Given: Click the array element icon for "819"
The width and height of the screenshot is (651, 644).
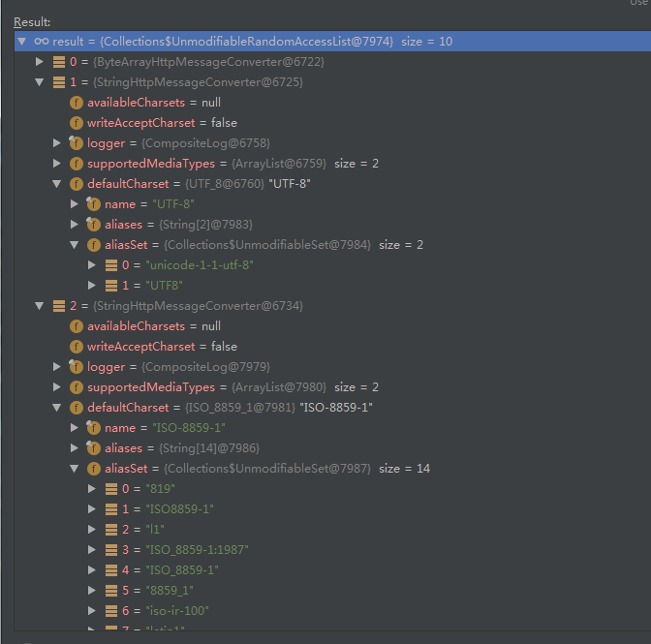Looking at the screenshot, I should 111,489.
